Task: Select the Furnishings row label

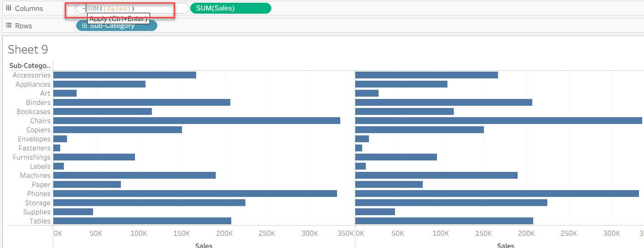Action: pos(31,157)
